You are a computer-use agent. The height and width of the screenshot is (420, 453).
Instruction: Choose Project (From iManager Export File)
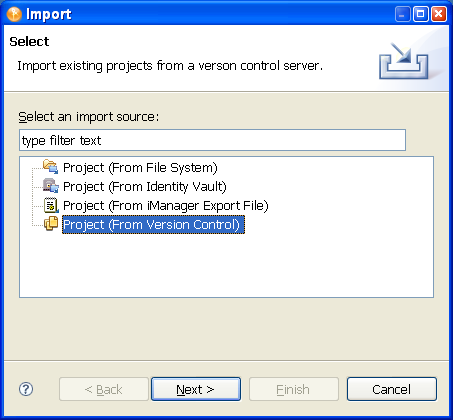point(166,205)
